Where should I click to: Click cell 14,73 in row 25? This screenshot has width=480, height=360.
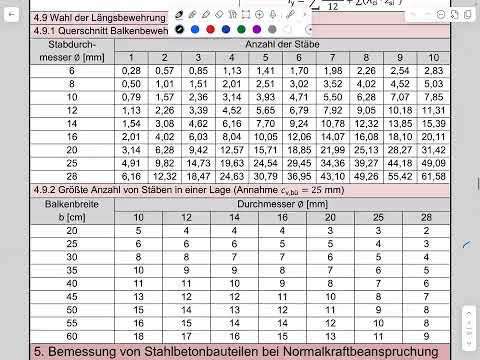pyautogui.click(x=198, y=163)
